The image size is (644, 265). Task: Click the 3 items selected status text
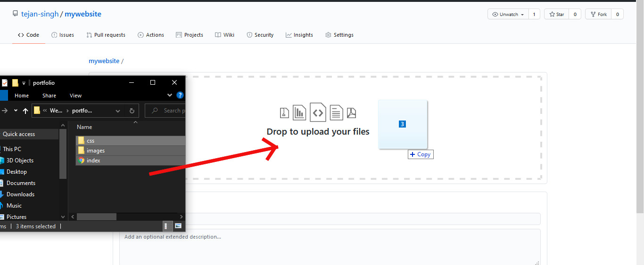point(36,226)
